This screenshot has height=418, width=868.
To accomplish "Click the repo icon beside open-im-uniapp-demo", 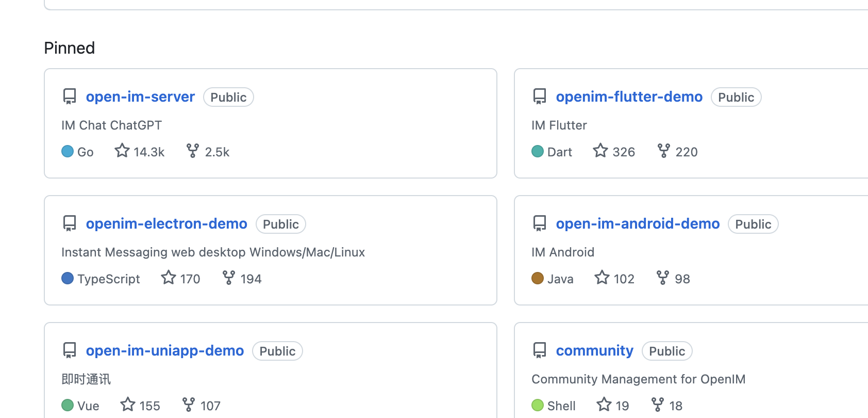I will [70, 350].
